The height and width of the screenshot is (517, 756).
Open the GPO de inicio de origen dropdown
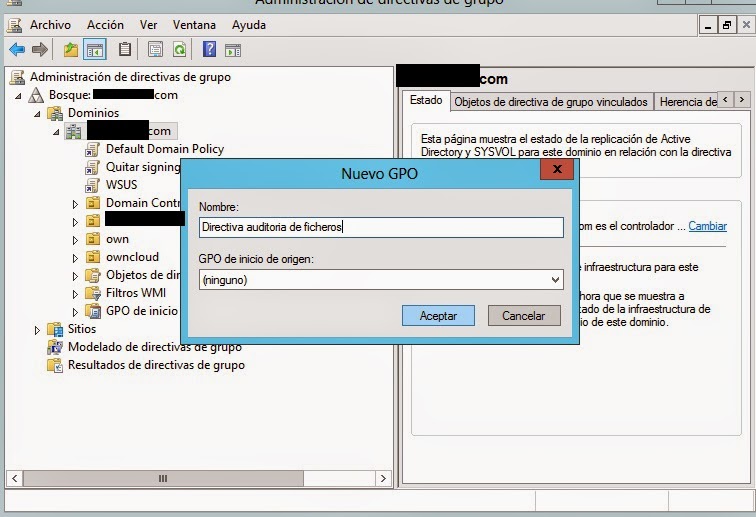[x=555, y=280]
